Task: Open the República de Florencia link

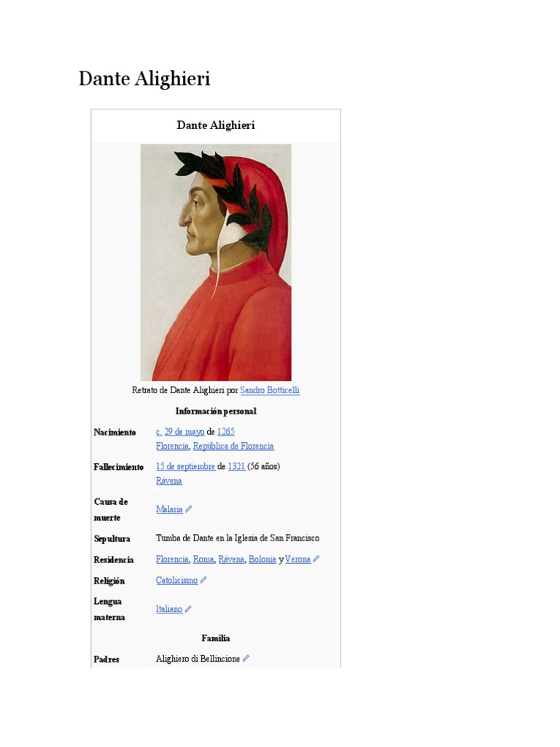Action: [233, 446]
